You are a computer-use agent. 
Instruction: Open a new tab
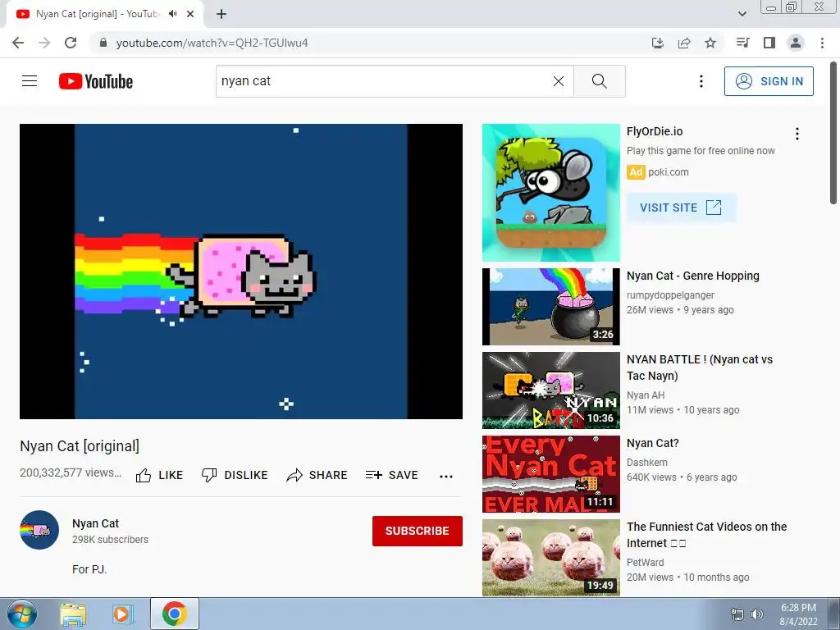coord(221,14)
